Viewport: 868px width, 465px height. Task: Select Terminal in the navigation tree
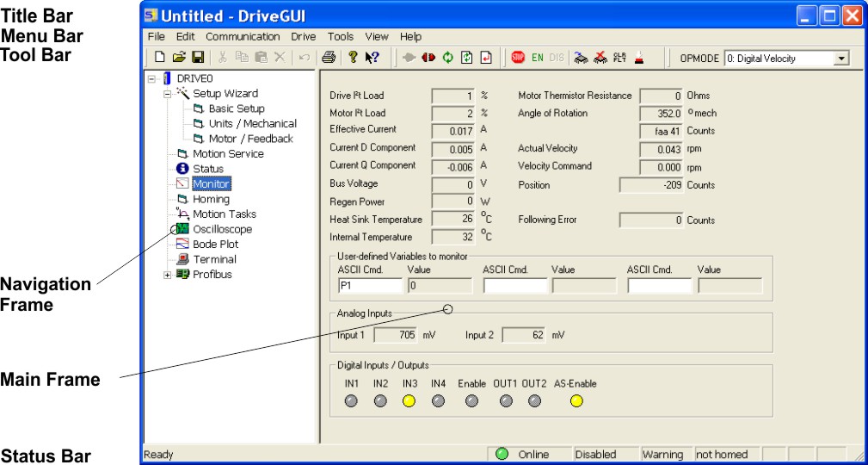(x=214, y=259)
